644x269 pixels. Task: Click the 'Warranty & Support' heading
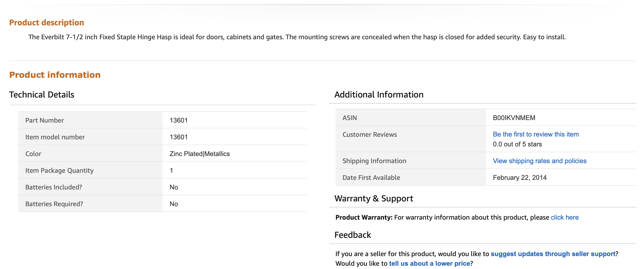(x=373, y=198)
